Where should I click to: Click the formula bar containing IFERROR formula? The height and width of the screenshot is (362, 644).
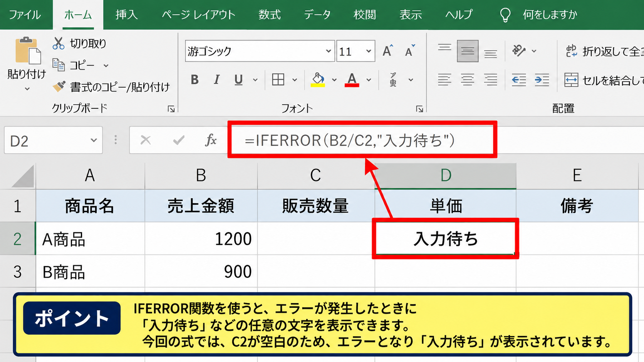point(362,140)
